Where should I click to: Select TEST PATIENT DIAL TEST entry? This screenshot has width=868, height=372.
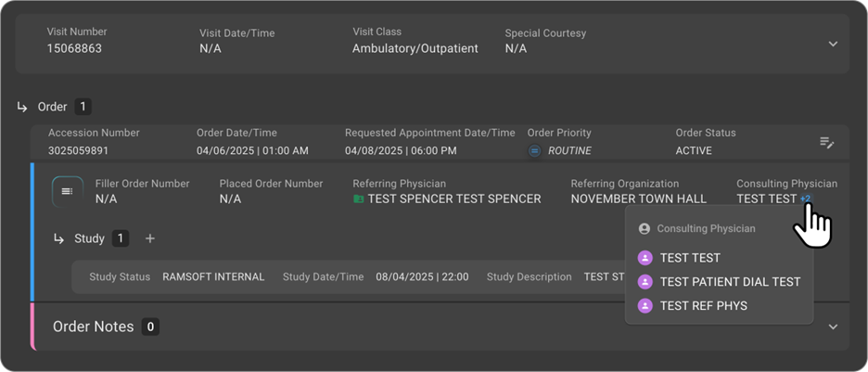click(730, 282)
